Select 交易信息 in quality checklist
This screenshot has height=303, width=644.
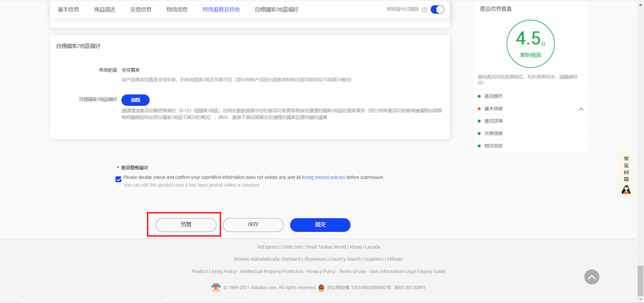click(x=493, y=133)
